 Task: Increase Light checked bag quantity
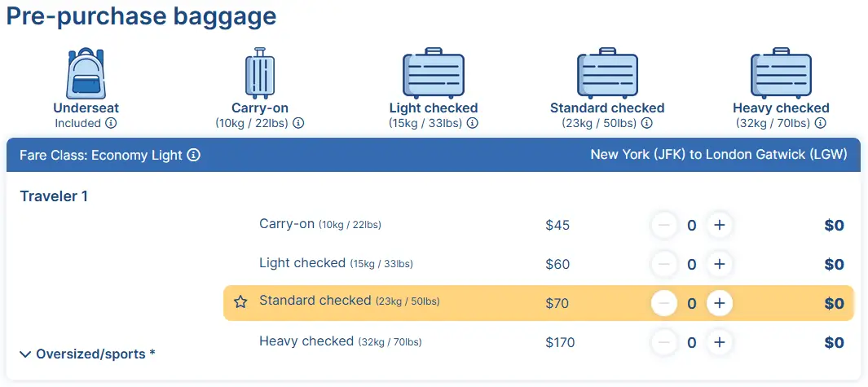point(719,264)
